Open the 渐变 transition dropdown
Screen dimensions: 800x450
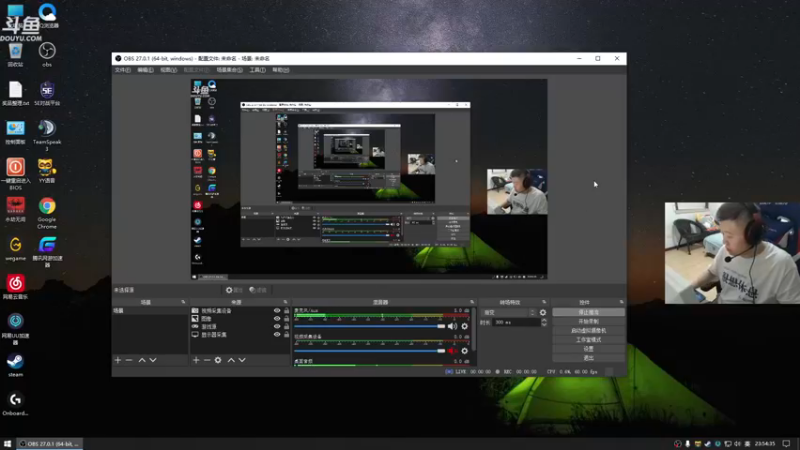[x=509, y=313]
